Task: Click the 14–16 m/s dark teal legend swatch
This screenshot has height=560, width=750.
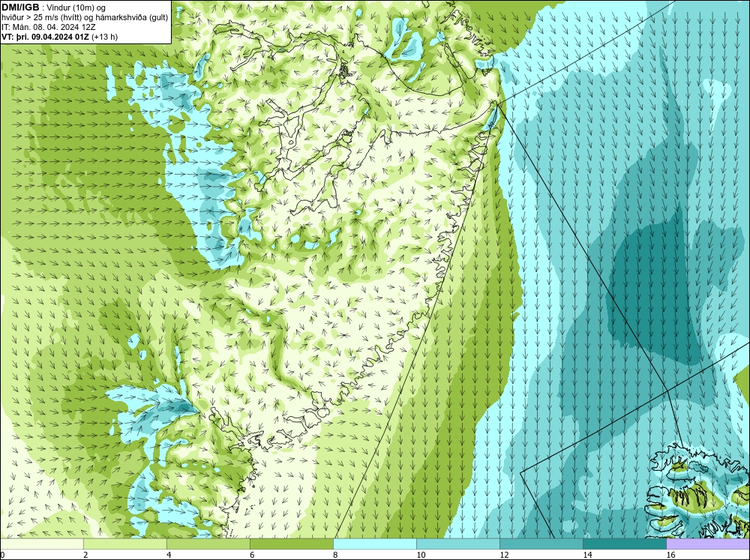Action: click(x=624, y=544)
